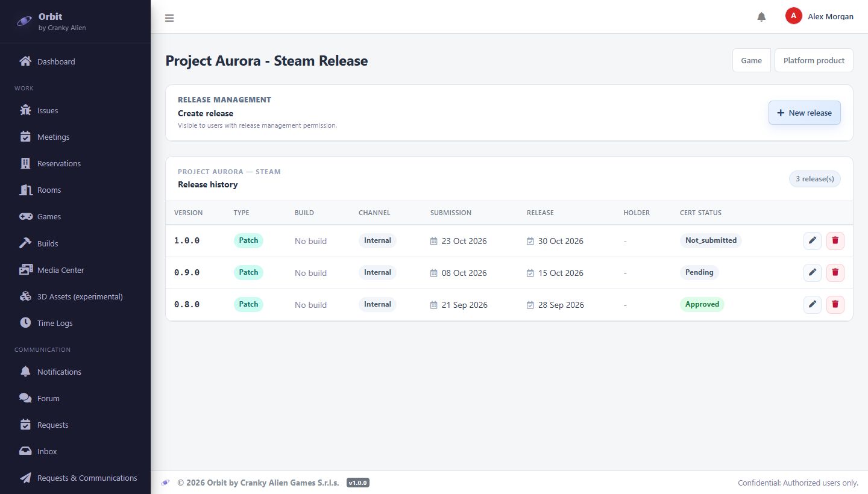The image size is (868, 494).
Task: Click the Not_submitted cert status badge
Action: click(x=711, y=240)
